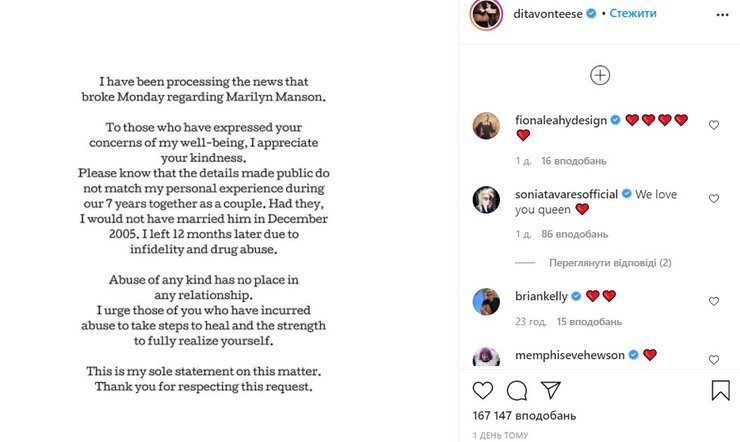Image resolution: width=740 pixels, height=442 pixels.
Task: Open the comment bubble icon
Action: [x=517, y=390]
